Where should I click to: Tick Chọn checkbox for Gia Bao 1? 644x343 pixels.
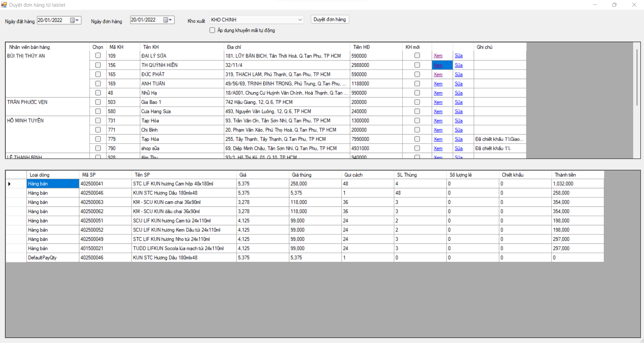click(x=98, y=102)
